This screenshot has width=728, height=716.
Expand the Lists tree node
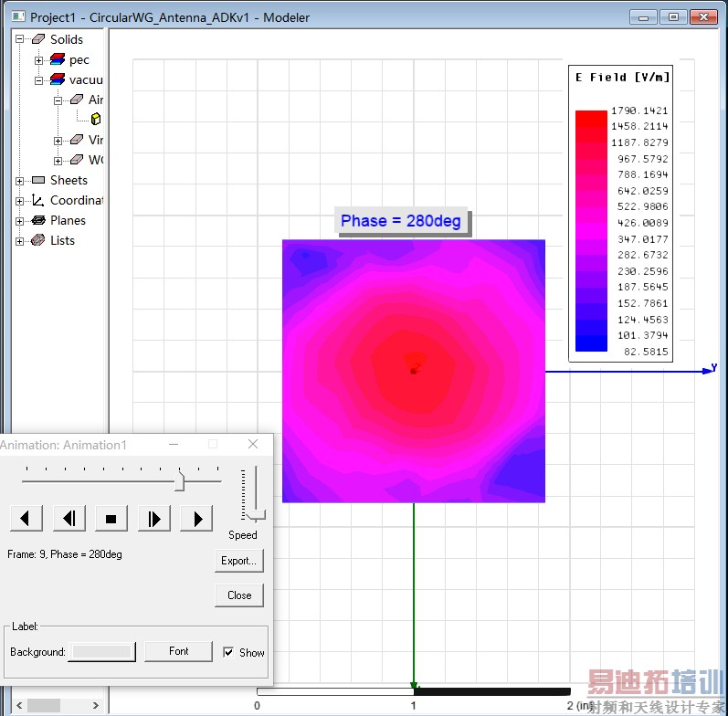coord(20,241)
